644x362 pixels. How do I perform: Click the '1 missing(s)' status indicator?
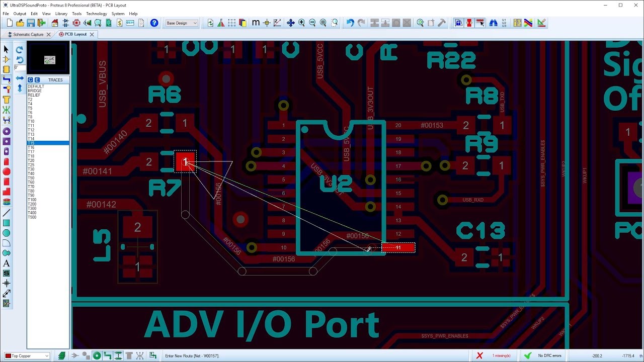point(501,355)
